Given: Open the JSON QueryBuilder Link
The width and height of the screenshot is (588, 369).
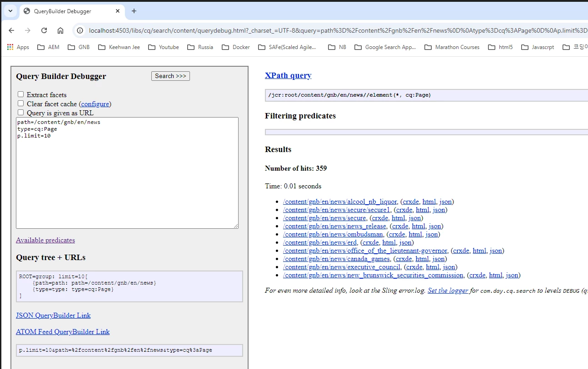Looking at the screenshot, I should pos(53,315).
